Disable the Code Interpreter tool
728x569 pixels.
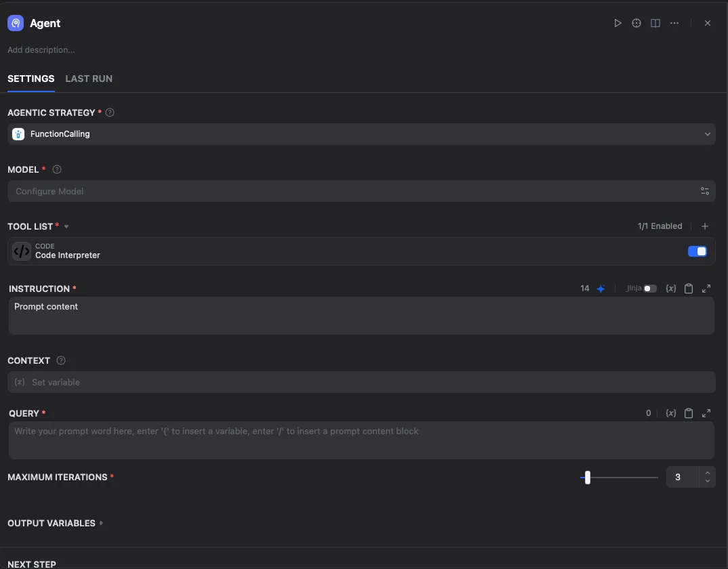tap(697, 251)
